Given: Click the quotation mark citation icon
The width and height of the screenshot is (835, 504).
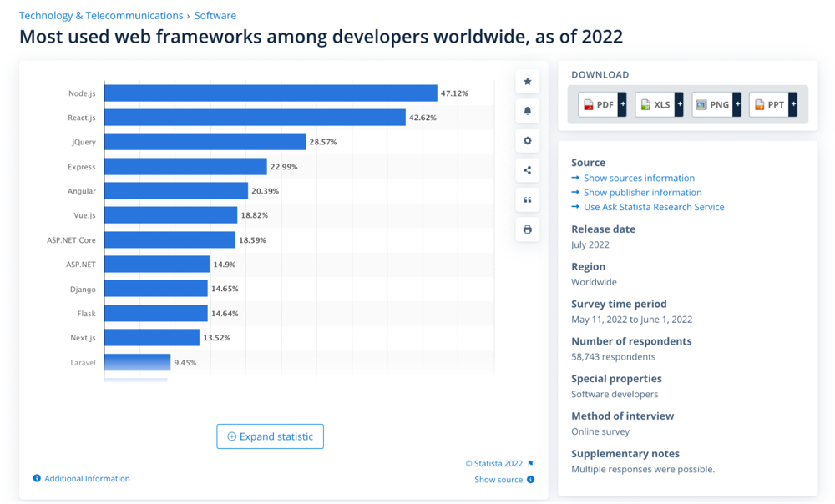Looking at the screenshot, I should pos(527,200).
